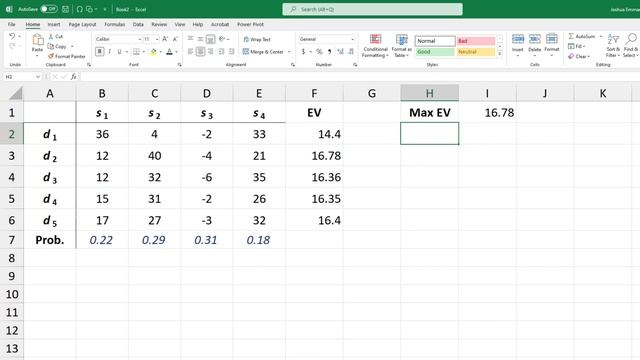Viewport: 640px width, 360px height.
Task: Switch to the Power Pivot tab
Action: tap(250, 24)
